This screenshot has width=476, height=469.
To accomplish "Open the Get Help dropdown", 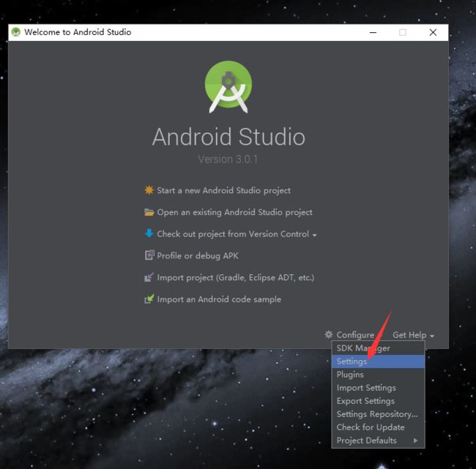I will [x=413, y=335].
